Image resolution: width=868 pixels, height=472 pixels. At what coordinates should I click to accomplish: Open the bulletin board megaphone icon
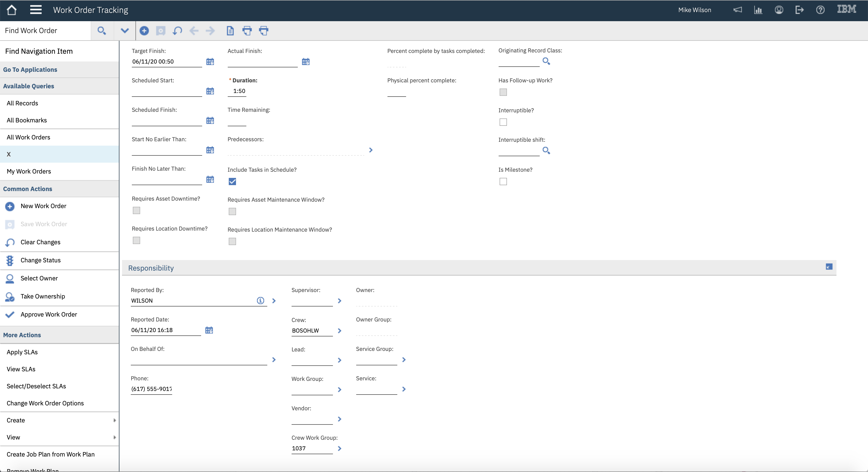pyautogui.click(x=738, y=10)
